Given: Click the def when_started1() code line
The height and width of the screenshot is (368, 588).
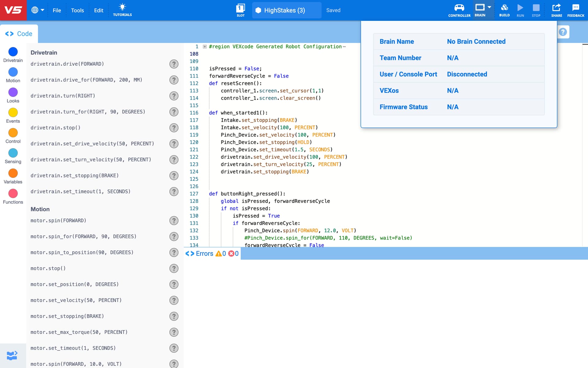Looking at the screenshot, I should click(x=238, y=113).
